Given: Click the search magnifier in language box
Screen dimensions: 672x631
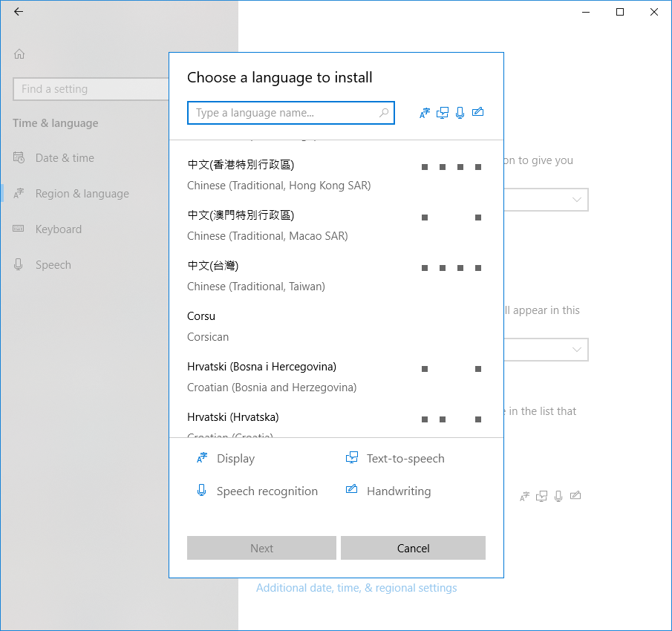Looking at the screenshot, I should (x=384, y=113).
